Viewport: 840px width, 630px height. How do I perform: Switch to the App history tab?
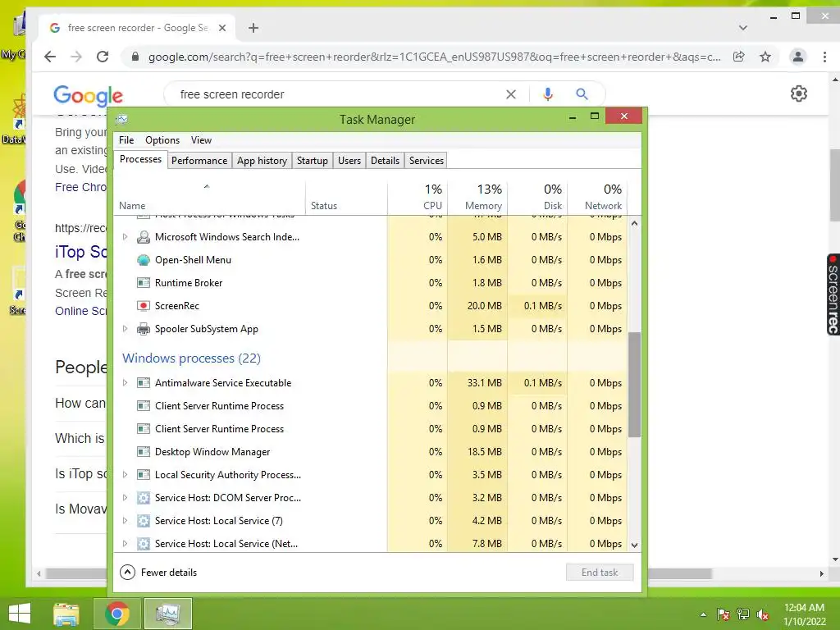click(262, 161)
